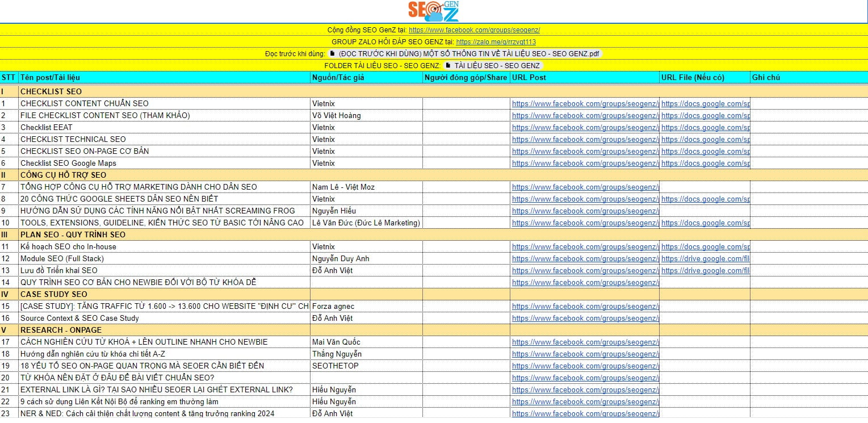Open Google Docs file link for CHECKLIST CONTENT CHUẨN SEO

(706, 104)
